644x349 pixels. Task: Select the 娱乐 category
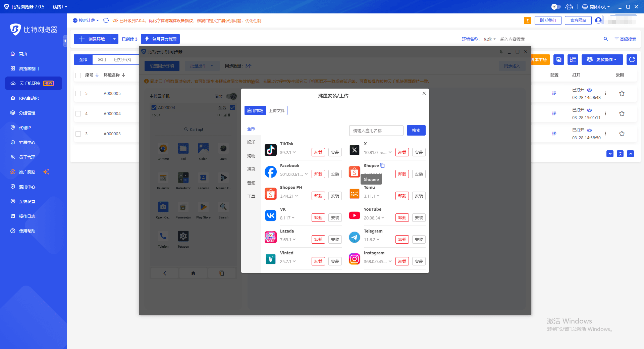click(x=251, y=142)
